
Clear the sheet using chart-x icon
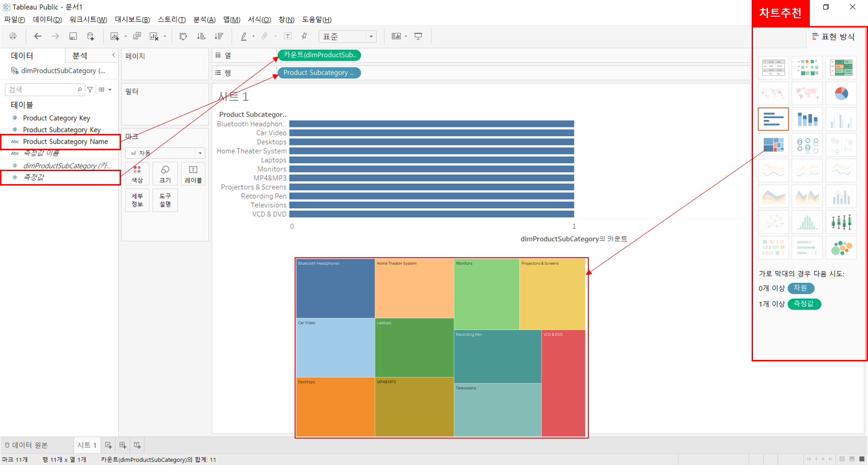154,36
